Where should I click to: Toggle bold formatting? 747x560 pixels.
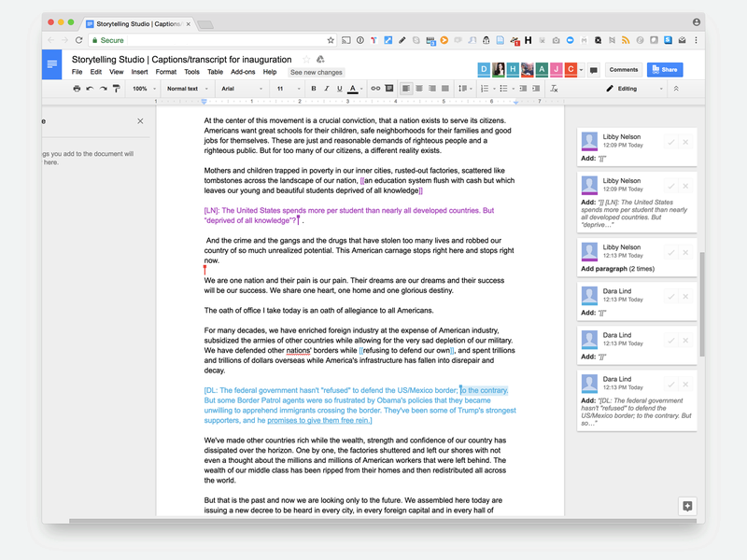pyautogui.click(x=314, y=89)
